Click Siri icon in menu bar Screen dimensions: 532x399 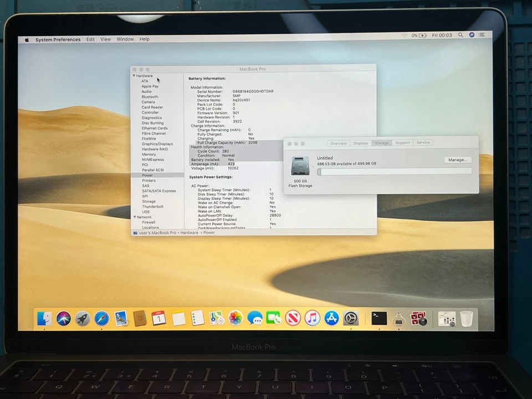[x=472, y=34]
